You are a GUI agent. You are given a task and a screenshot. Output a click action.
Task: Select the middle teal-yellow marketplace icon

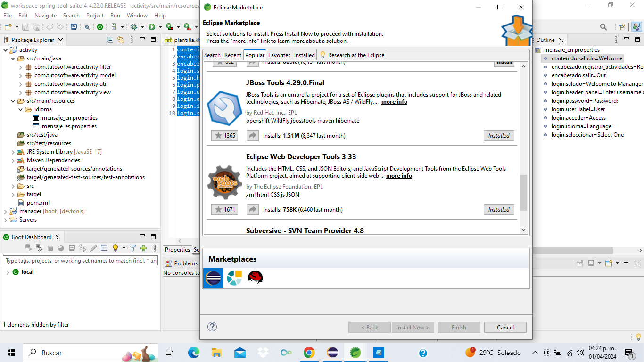point(234,278)
